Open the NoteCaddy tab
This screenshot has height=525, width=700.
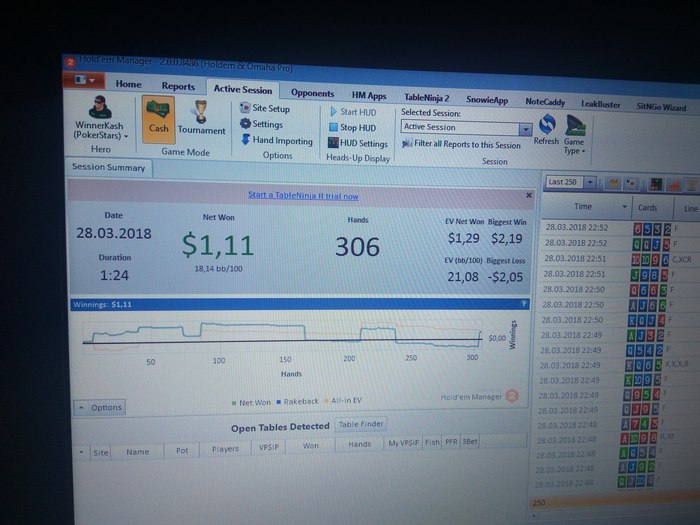(545, 102)
